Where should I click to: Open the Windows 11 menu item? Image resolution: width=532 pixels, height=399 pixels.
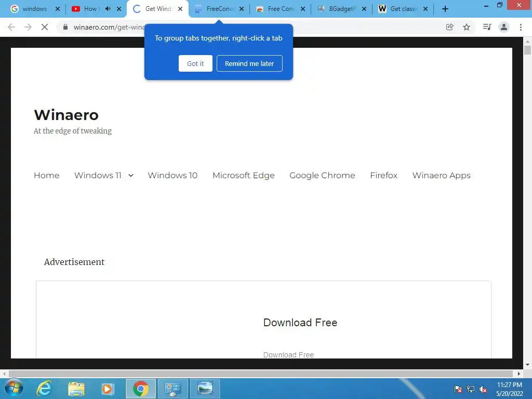tap(98, 176)
